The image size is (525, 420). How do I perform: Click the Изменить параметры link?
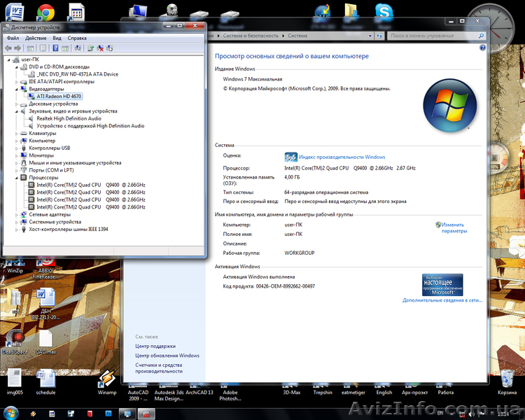coord(454,227)
